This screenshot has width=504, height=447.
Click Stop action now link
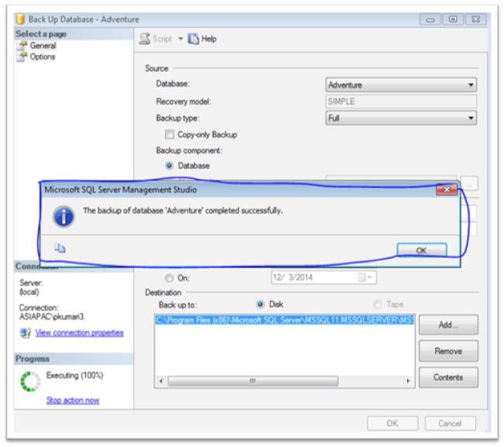[73, 400]
